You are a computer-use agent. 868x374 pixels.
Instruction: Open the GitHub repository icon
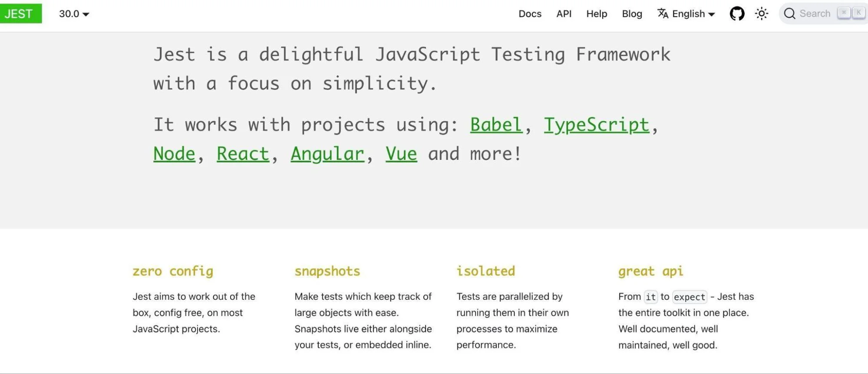[736, 14]
